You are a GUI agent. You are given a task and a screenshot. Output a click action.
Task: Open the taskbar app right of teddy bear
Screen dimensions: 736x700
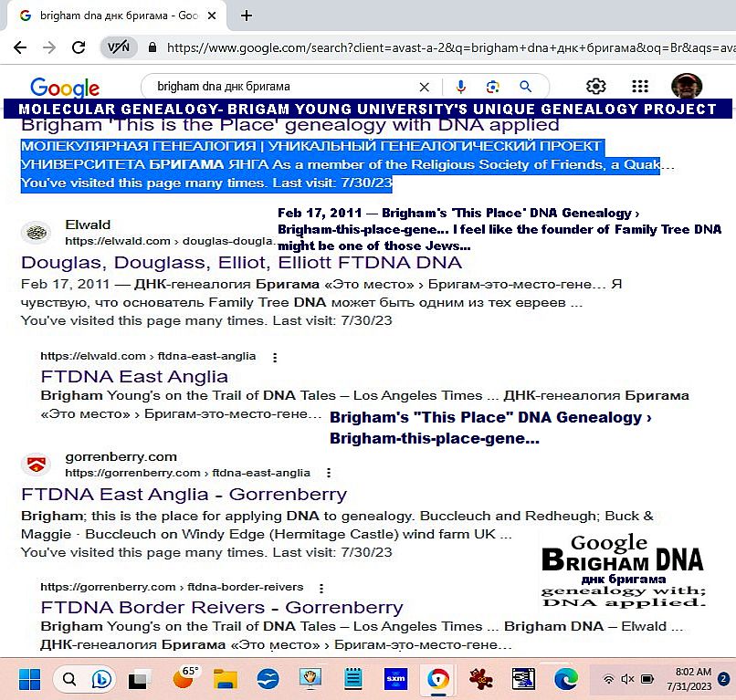click(523, 679)
